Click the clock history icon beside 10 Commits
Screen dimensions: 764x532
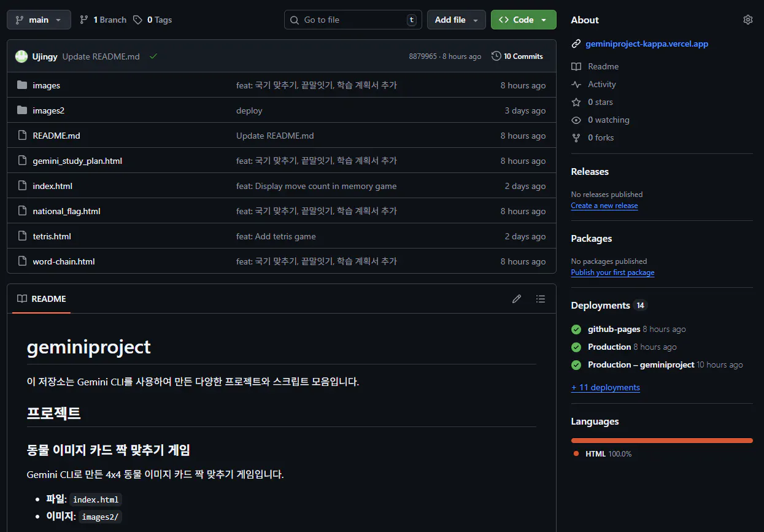pos(496,56)
